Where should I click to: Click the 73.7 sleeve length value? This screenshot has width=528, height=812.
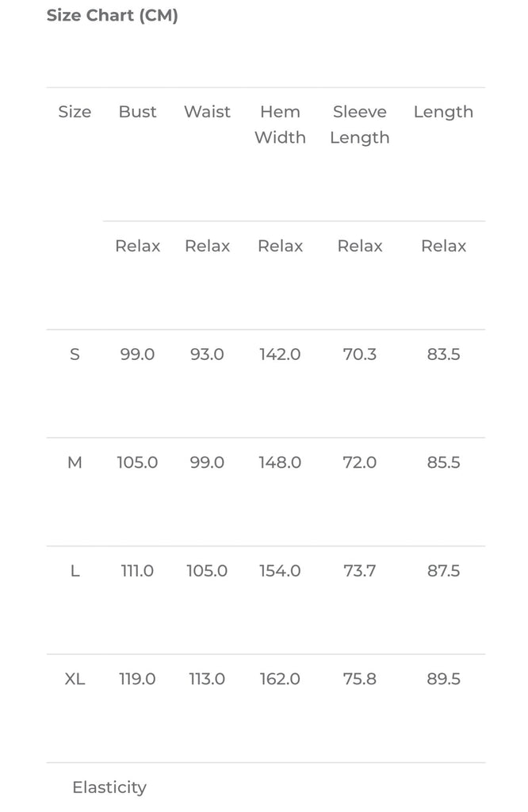coord(360,571)
